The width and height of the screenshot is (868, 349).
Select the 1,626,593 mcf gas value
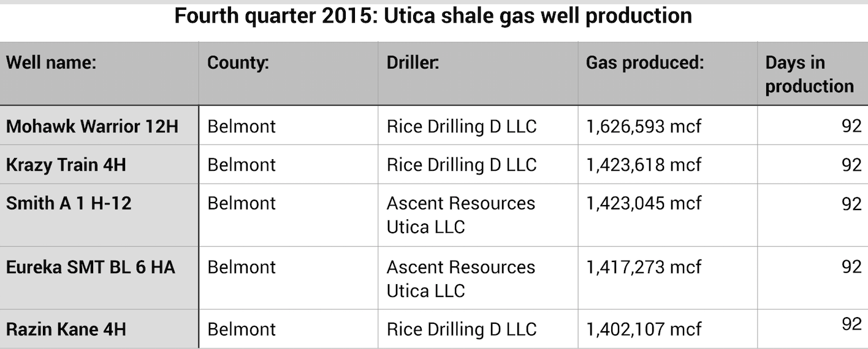coord(644,126)
